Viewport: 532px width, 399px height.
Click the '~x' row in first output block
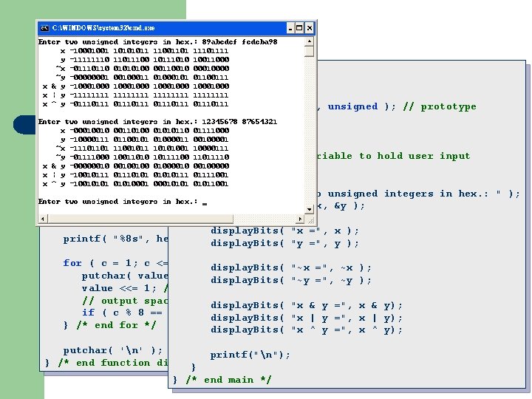[x=143, y=69]
